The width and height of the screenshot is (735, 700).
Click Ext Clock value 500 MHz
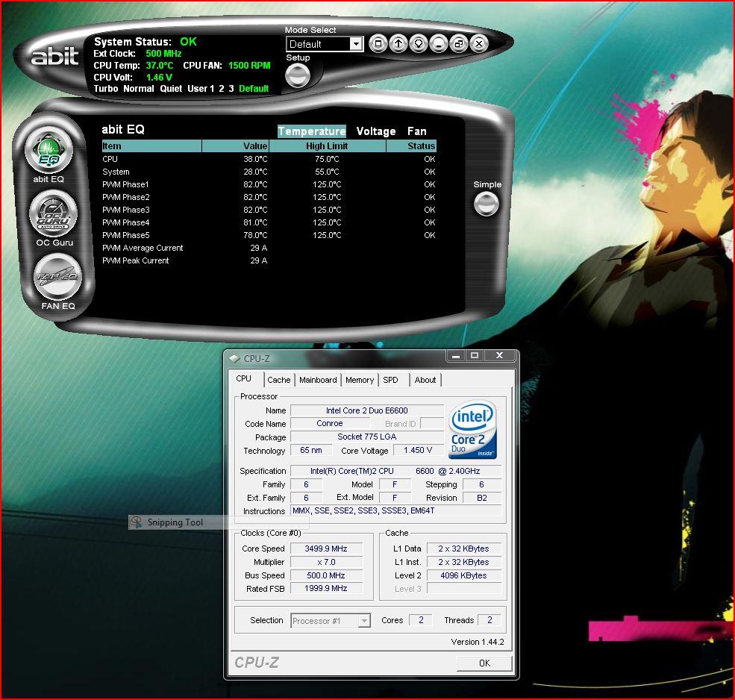[x=163, y=54]
